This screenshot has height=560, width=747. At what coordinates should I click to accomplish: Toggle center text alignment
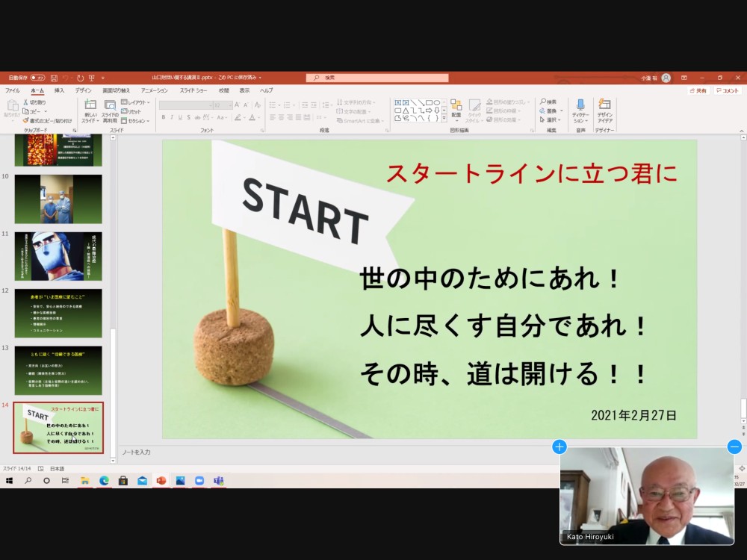tap(281, 117)
